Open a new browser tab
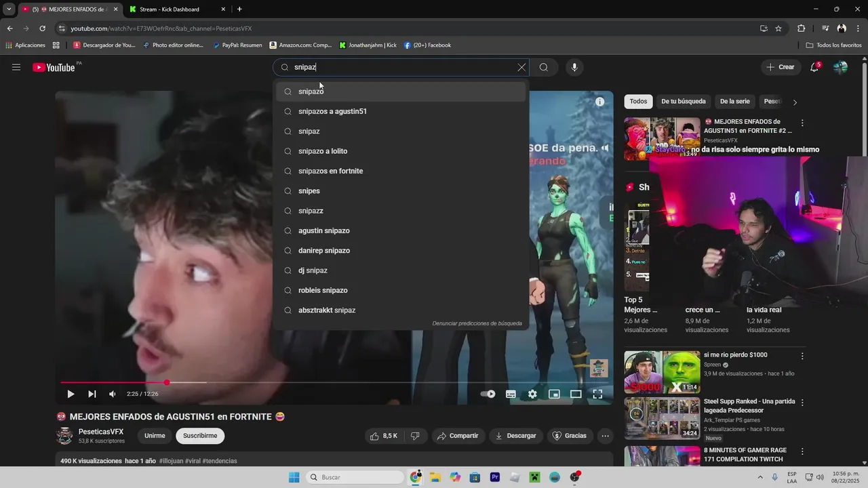Viewport: 868px width, 488px height. [239, 9]
